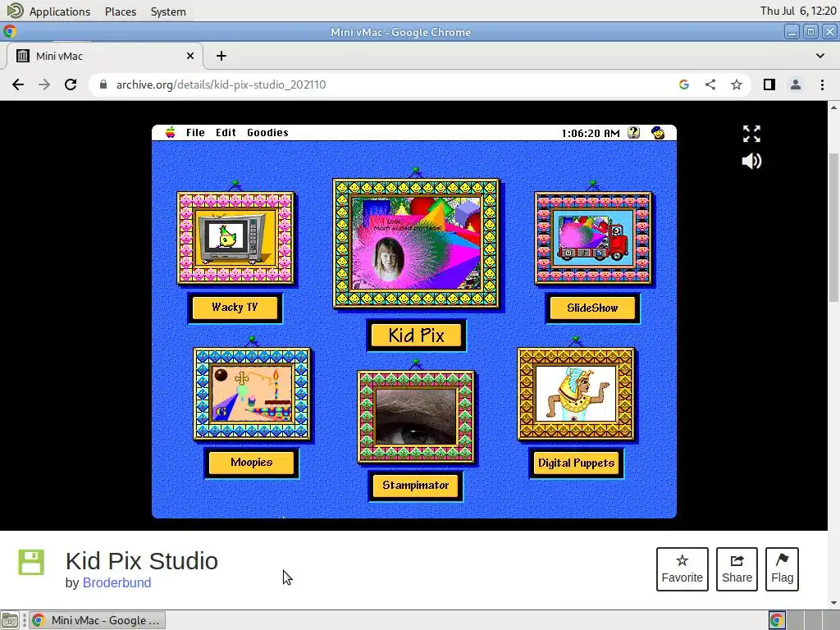Viewport: 840px width, 630px height.
Task: Open the System menu in top panel
Action: click(x=168, y=11)
